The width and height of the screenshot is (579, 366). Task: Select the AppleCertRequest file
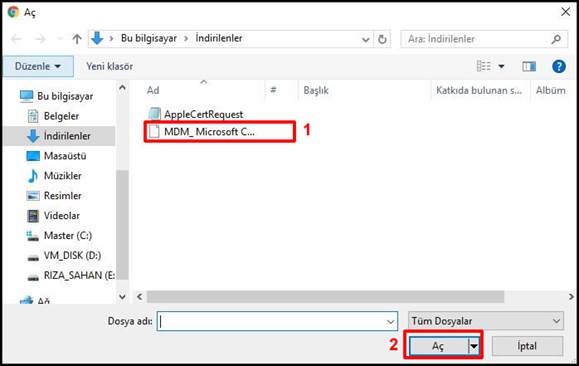pos(203,114)
